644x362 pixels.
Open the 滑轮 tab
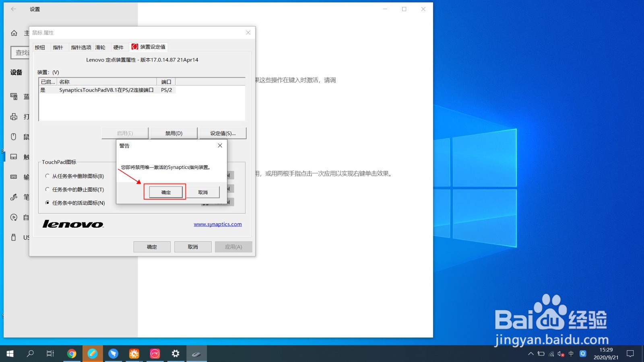click(x=100, y=47)
